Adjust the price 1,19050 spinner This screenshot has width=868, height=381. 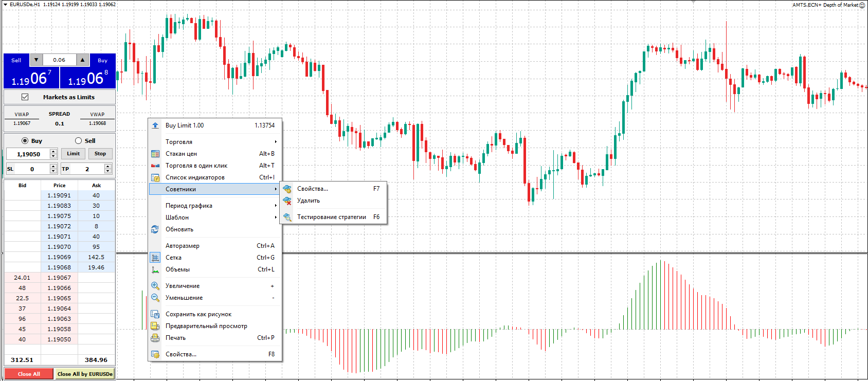(53, 154)
